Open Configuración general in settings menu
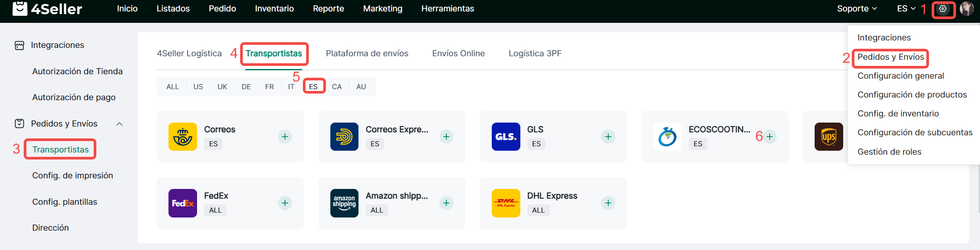 pos(900,76)
